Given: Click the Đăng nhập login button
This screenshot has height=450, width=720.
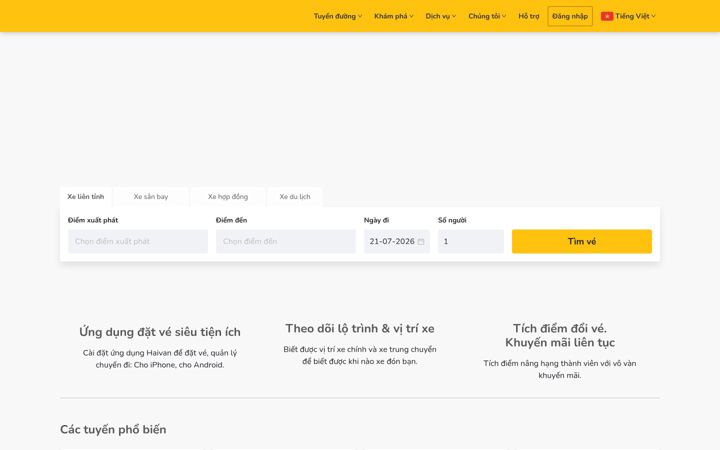Looking at the screenshot, I should [x=570, y=16].
